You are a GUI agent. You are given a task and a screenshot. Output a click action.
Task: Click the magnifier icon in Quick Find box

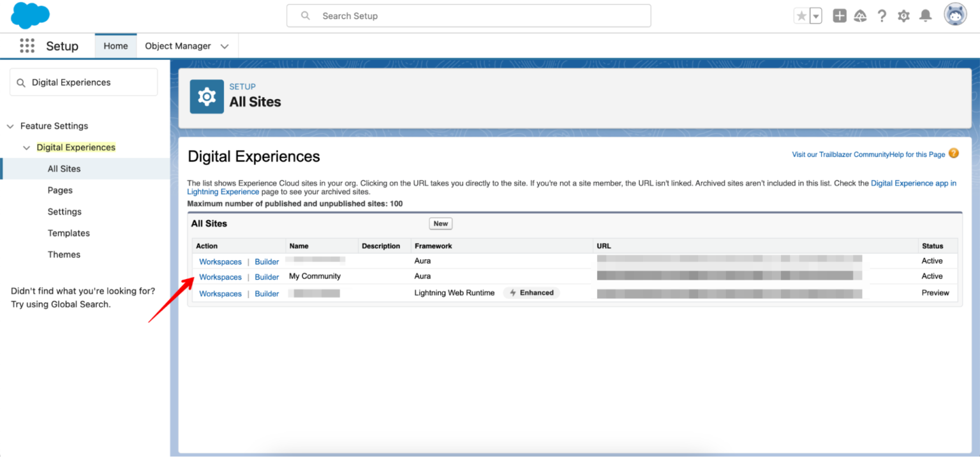21,82
